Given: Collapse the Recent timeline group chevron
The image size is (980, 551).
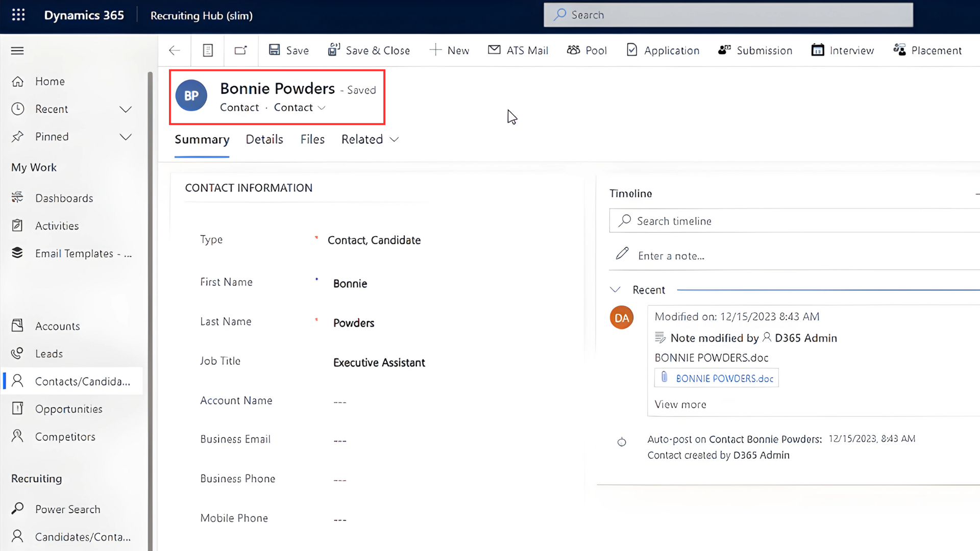Looking at the screenshot, I should coord(615,290).
